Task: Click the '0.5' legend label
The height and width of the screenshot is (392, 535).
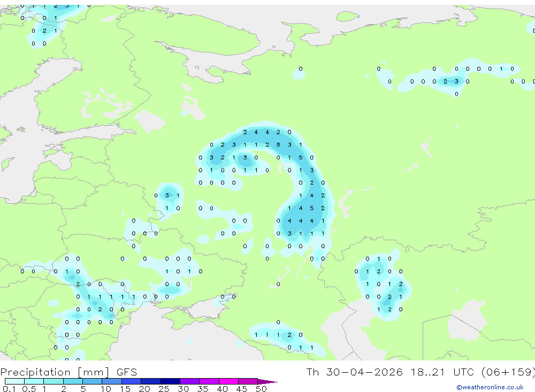Action: pos(29,389)
